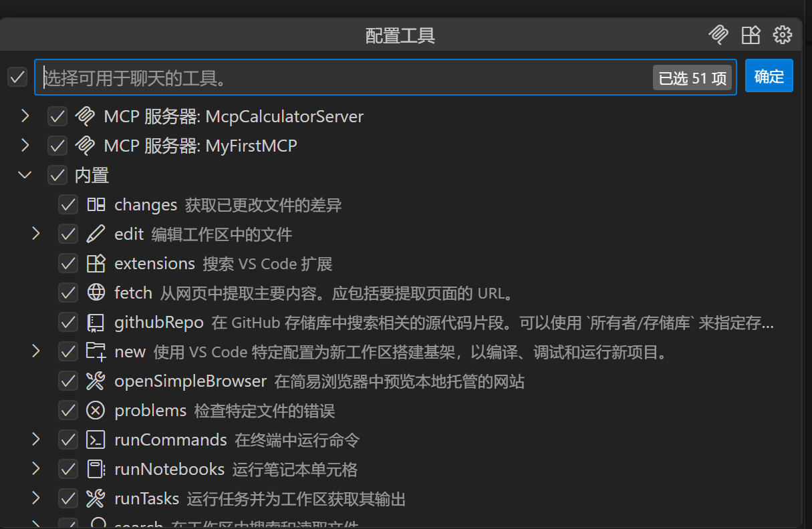This screenshot has height=529, width=812.
Task: Select the changes row description text
Action: 263,204
